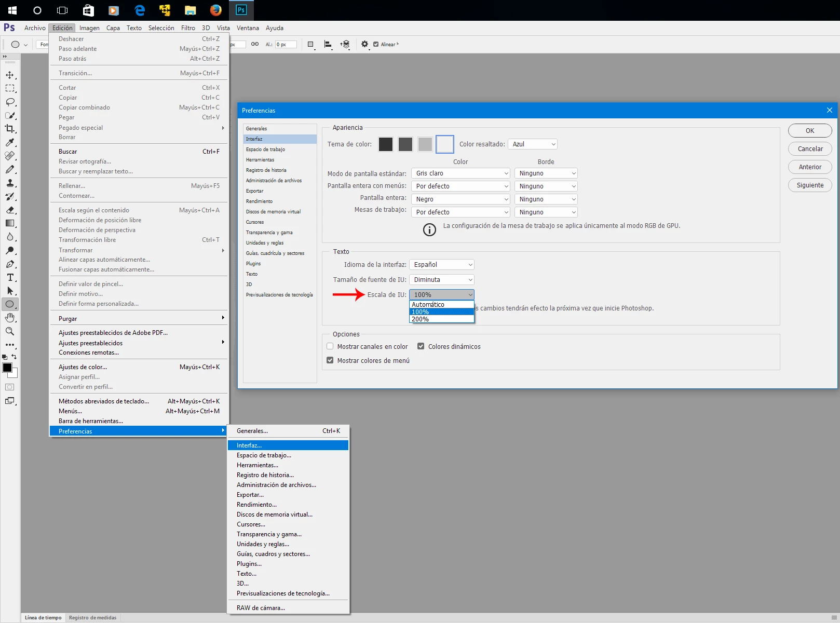This screenshot has height=623, width=840.
Task: Open the Imagen menu
Action: (89, 28)
